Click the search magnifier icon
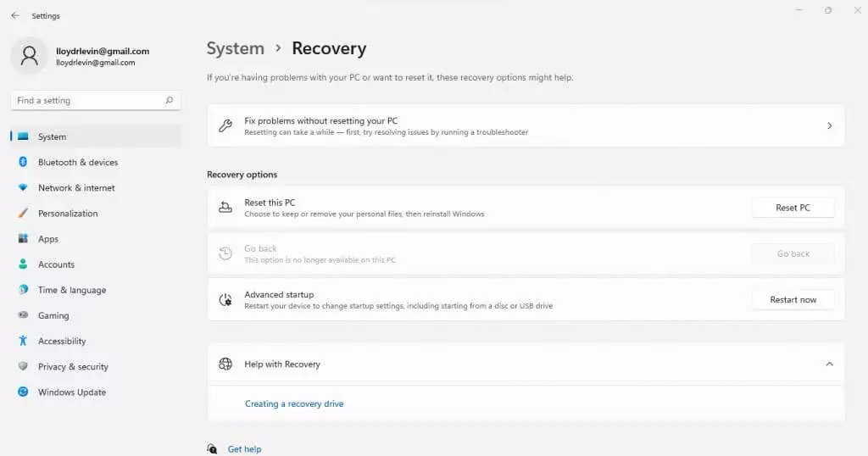The width and height of the screenshot is (868, 456). 169,100
